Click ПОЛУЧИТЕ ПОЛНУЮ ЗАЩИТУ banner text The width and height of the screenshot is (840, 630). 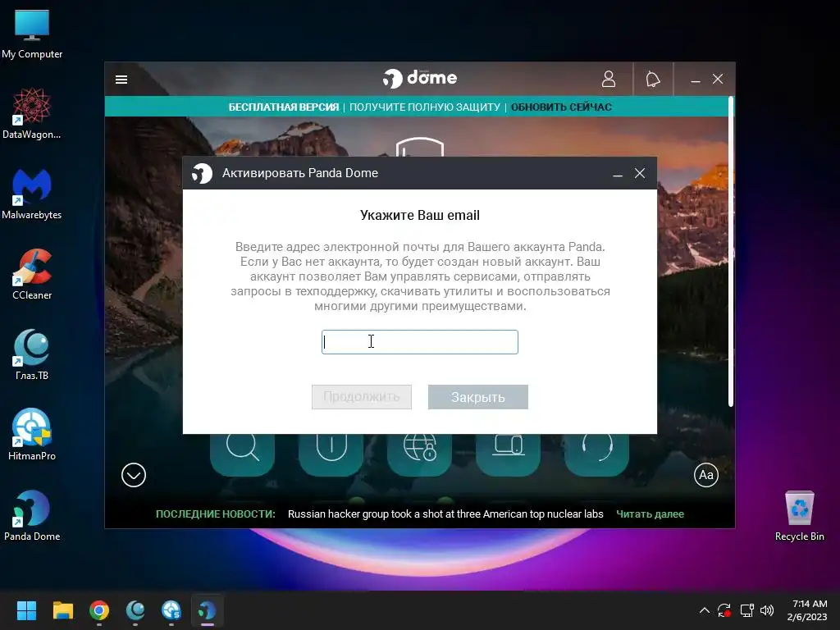[425, 107]
